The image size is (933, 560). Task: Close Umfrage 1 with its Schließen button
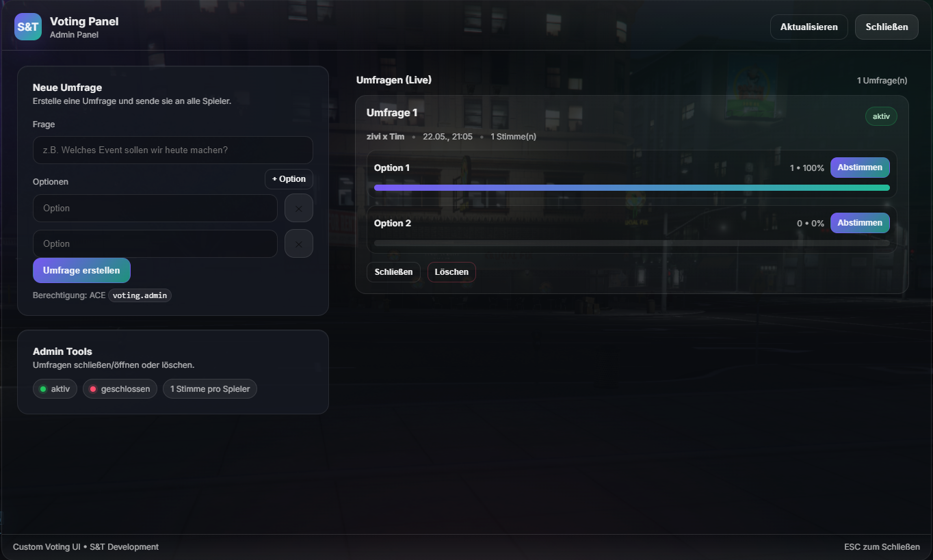point(393,272)
